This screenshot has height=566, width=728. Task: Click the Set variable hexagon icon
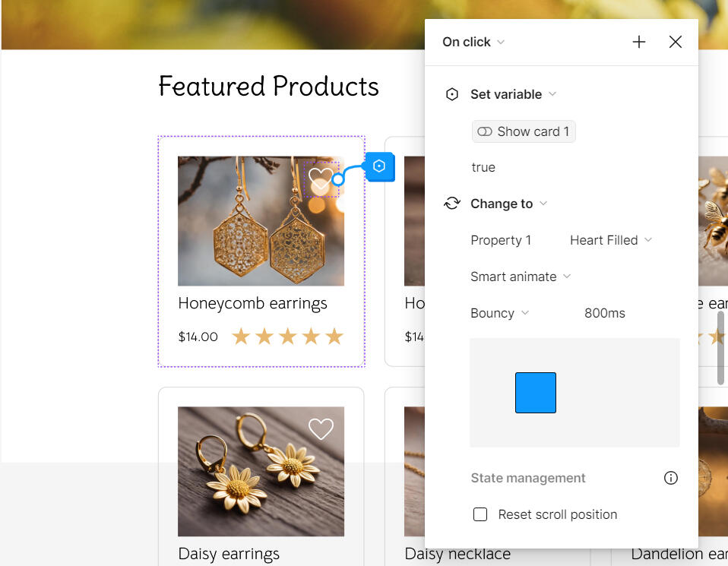pos(452,94)
